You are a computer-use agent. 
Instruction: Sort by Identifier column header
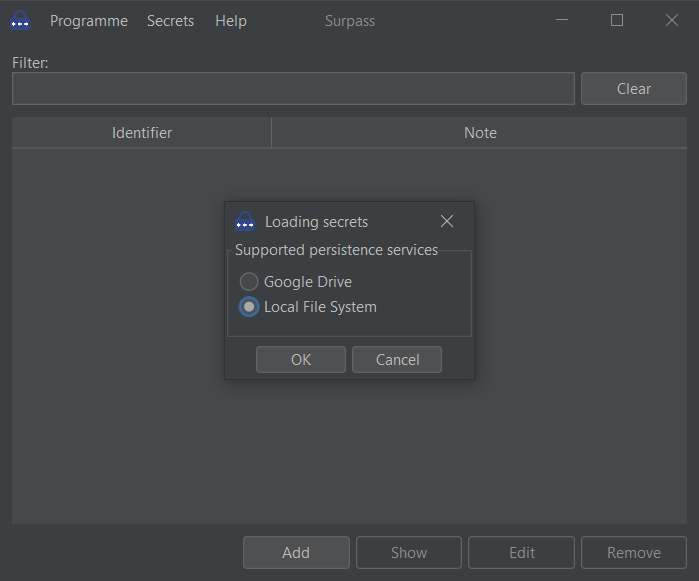coord(142,133)
